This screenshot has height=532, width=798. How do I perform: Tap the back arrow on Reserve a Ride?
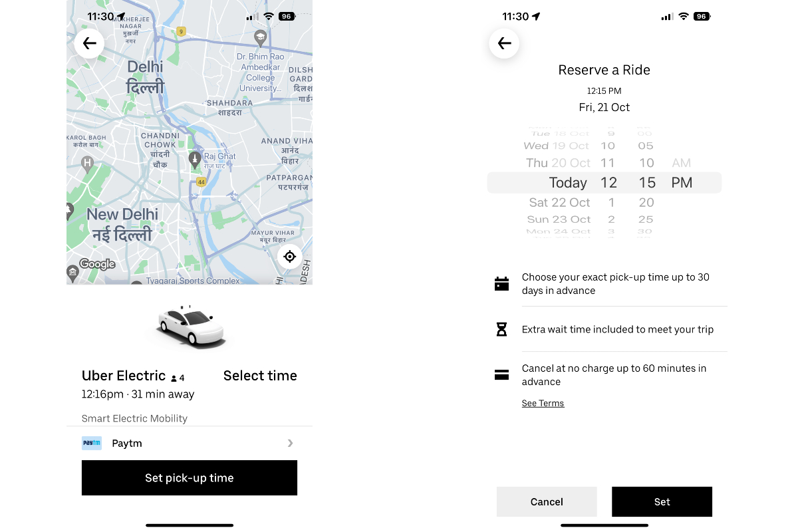[x=504, y=44]
